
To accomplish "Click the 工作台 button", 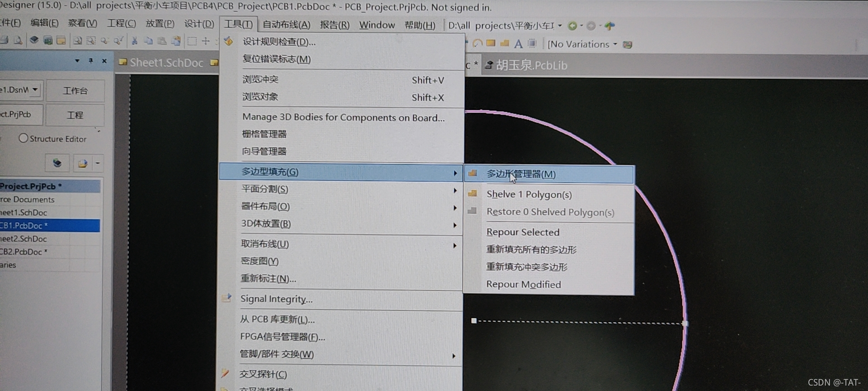I will pos(75,91).
